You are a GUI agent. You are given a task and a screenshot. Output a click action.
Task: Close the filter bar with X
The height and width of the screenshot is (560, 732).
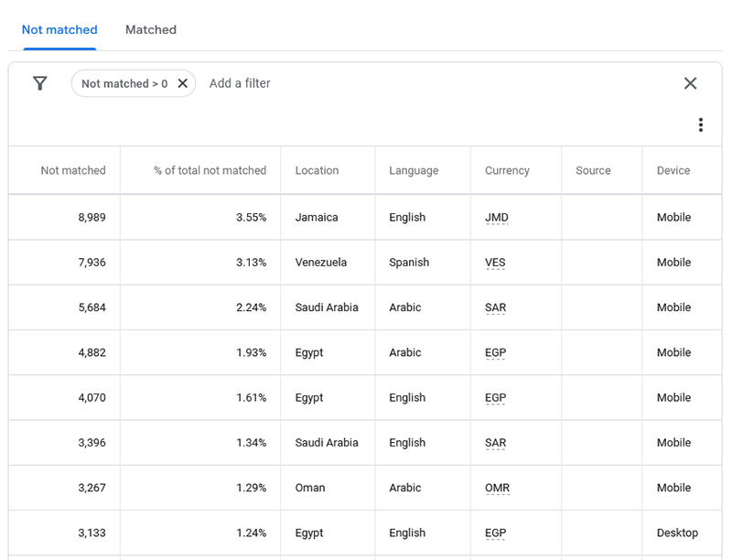pos(690,83)
